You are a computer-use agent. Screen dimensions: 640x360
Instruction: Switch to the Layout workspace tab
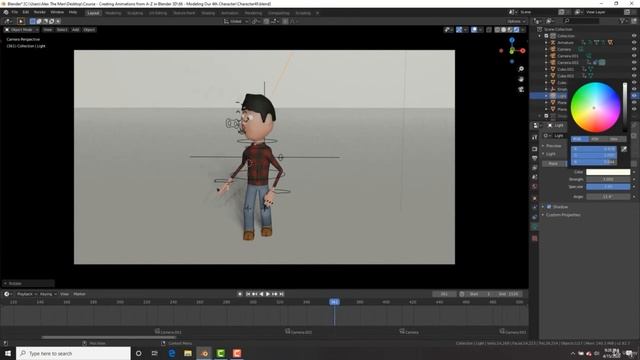[x=93, y=13]
